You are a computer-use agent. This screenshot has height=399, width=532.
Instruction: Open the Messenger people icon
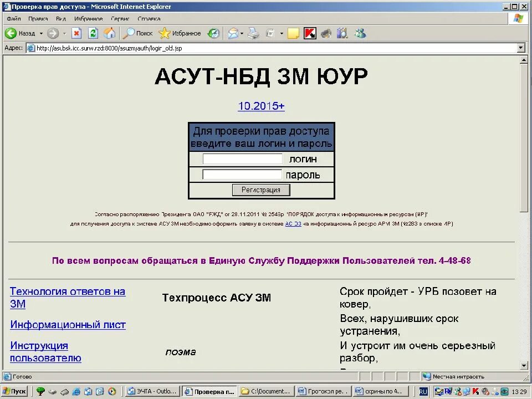click(360, 33)
